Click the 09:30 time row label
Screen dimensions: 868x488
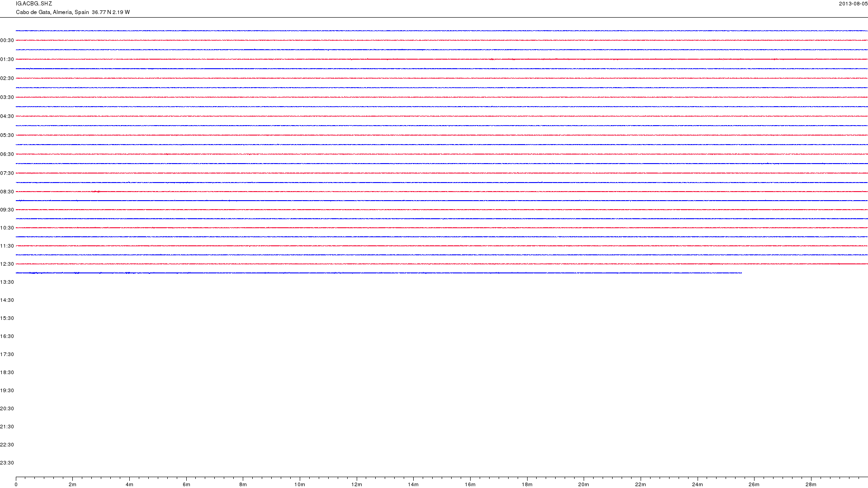[x=7, y=210]
